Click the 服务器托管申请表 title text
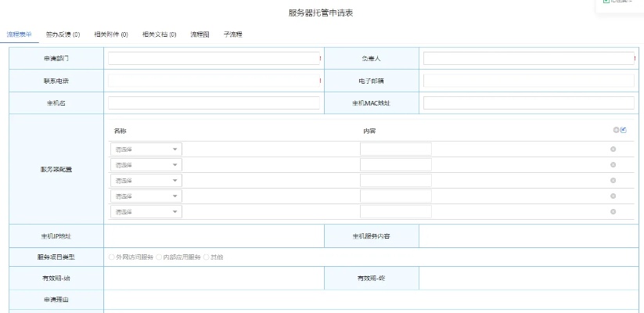This screenshot has height=313, width=644. (x=321, y=13)
